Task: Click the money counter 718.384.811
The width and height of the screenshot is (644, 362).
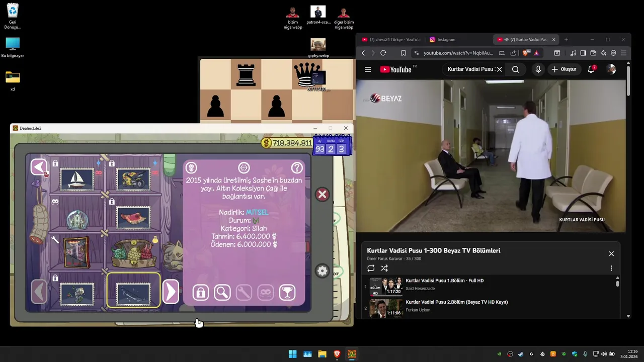Action: [287, 143]
